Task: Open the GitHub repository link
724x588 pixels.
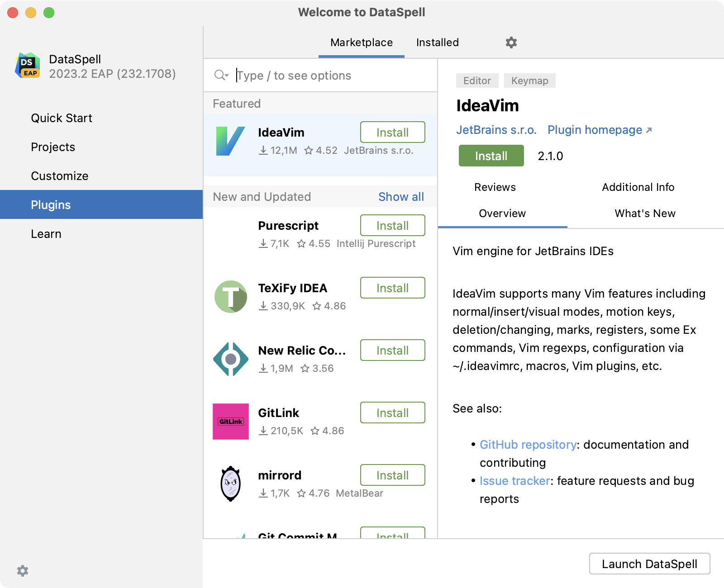Action: (528, 445)
